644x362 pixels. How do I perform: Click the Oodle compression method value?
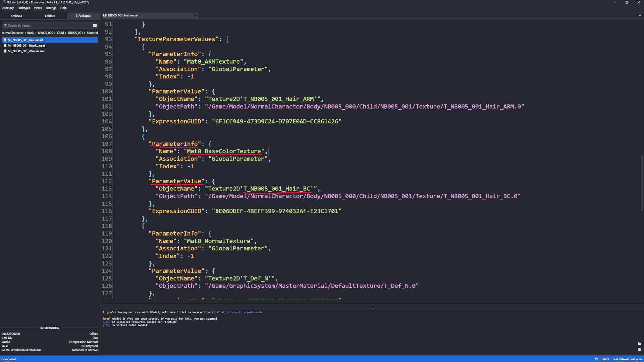coord(6,342)
